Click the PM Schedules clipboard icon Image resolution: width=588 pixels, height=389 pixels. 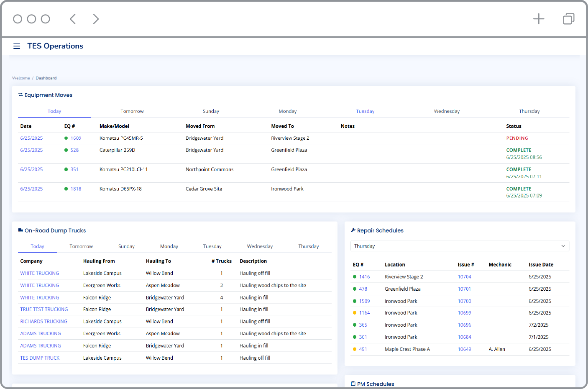pyautogui.click(x=353, y=384)
